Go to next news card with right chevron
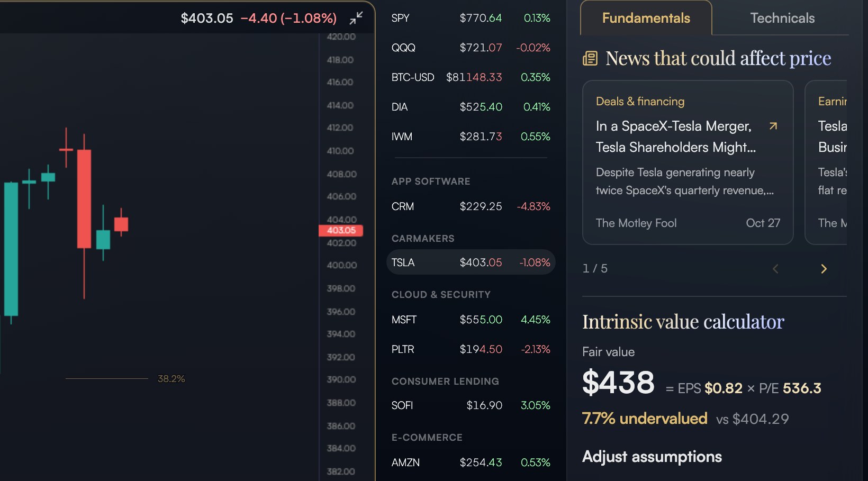 [824, 269]
